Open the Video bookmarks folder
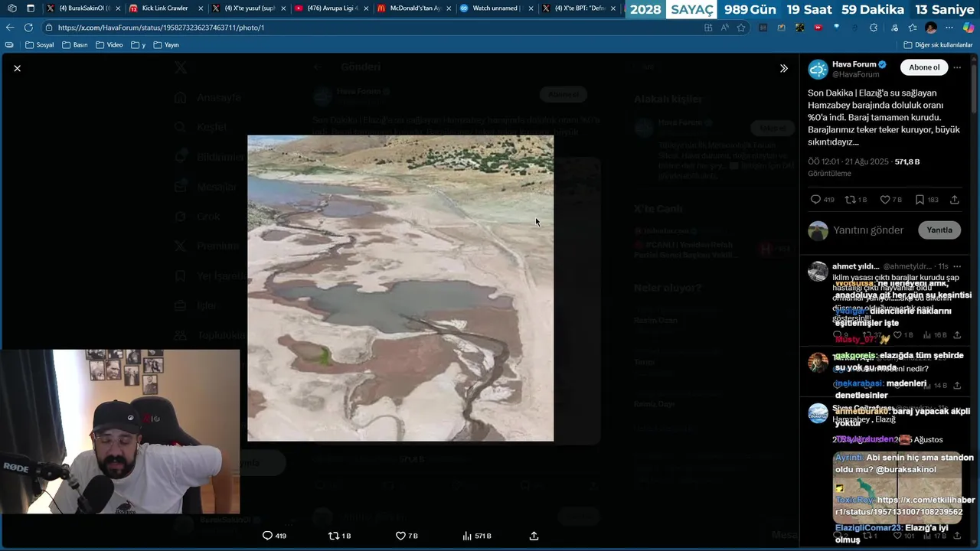This screenshot has height=551, width=980. tap(109, 45)
